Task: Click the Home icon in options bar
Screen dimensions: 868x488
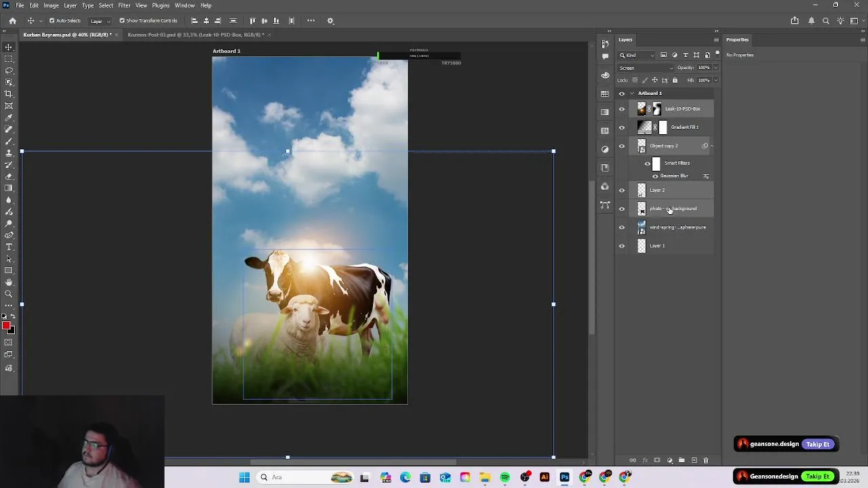Action: (12, 20)
